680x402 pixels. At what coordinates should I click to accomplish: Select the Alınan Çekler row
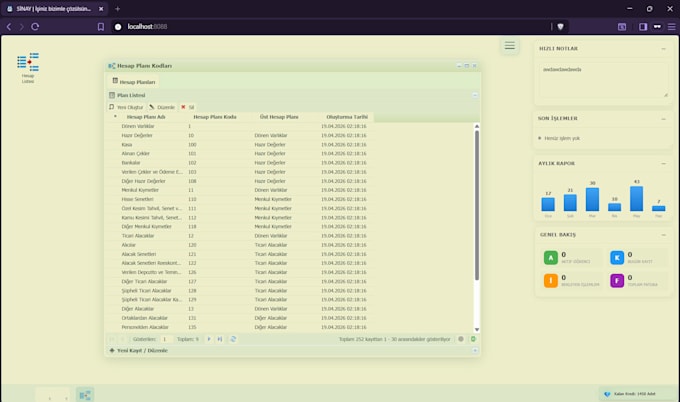tap(239, 154)
